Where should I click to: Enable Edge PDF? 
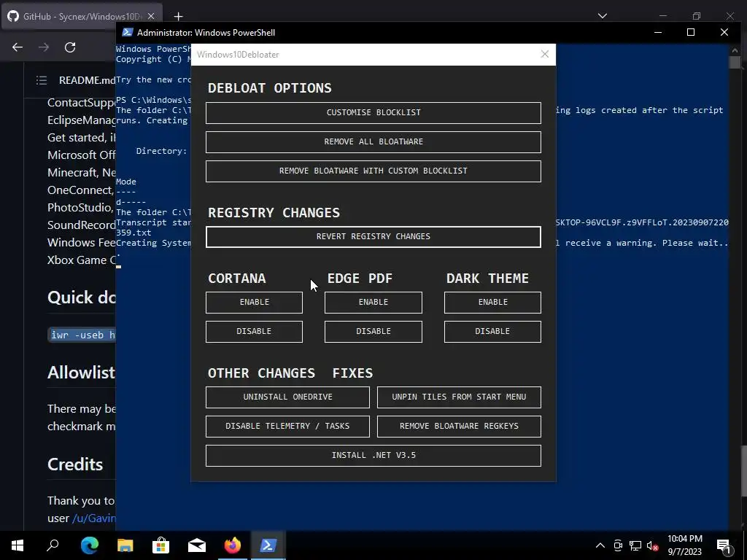tap(373, 303)
